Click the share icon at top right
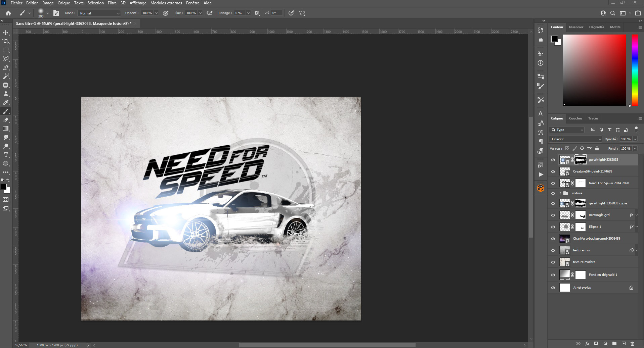 (638, 13)
